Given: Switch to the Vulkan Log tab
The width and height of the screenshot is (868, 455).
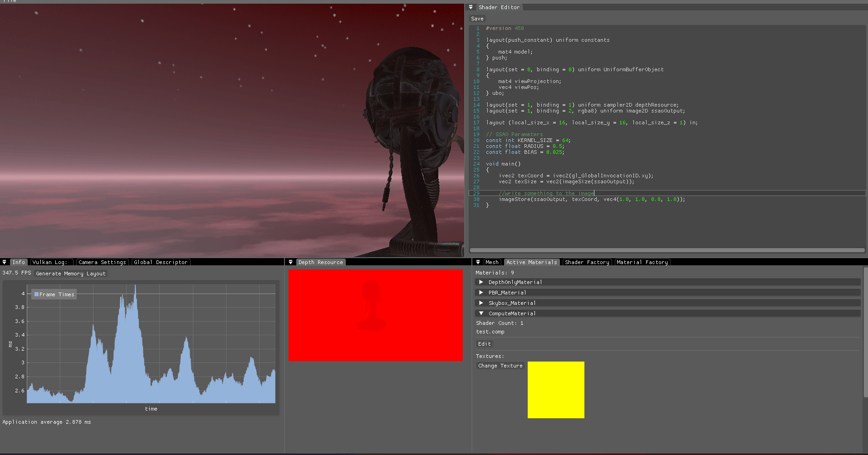Looking at the screenshot, I should (x=50, y=262).
